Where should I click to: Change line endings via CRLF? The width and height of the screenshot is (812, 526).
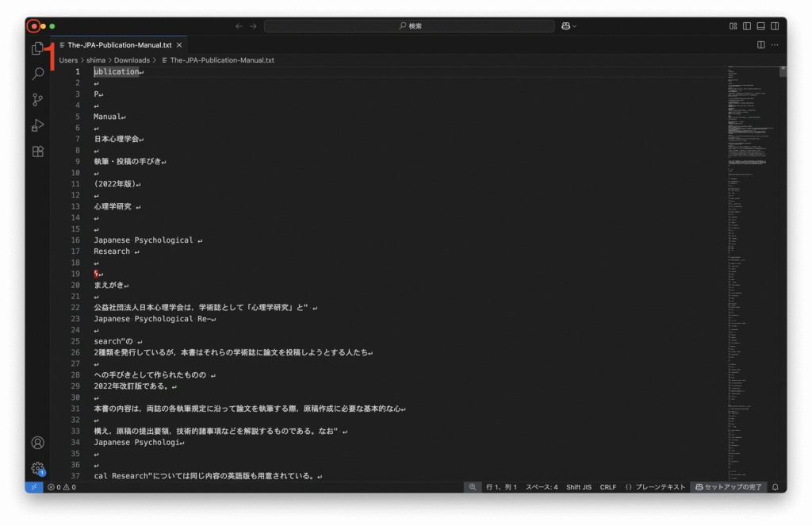click(x=608, y=487)
